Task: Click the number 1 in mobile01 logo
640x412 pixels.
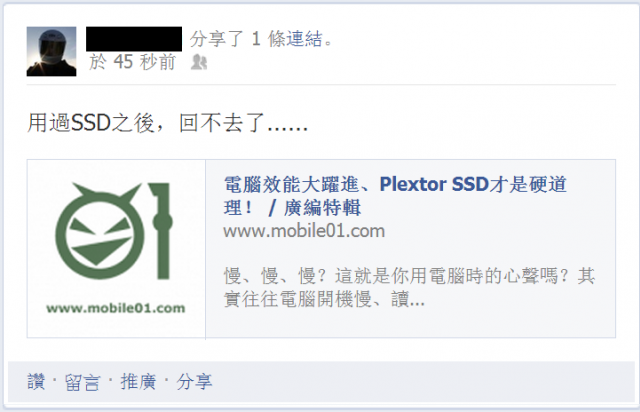Action: pos(162,231)
